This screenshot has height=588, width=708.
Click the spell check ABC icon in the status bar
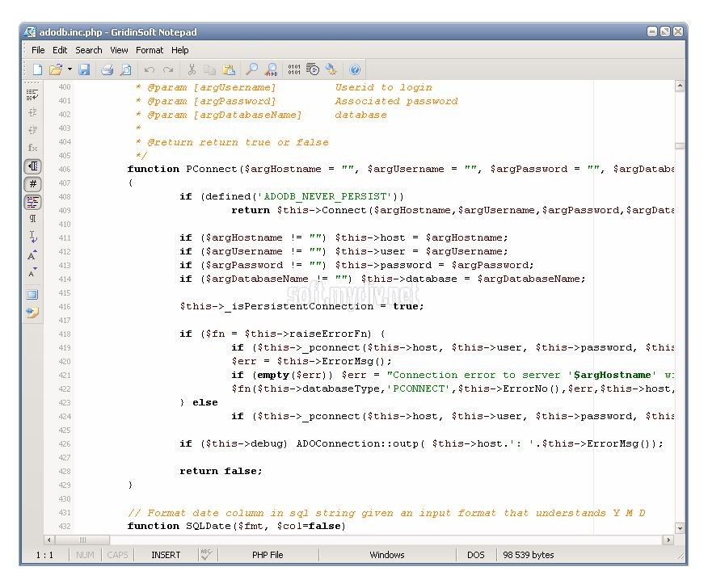[206, 555]
